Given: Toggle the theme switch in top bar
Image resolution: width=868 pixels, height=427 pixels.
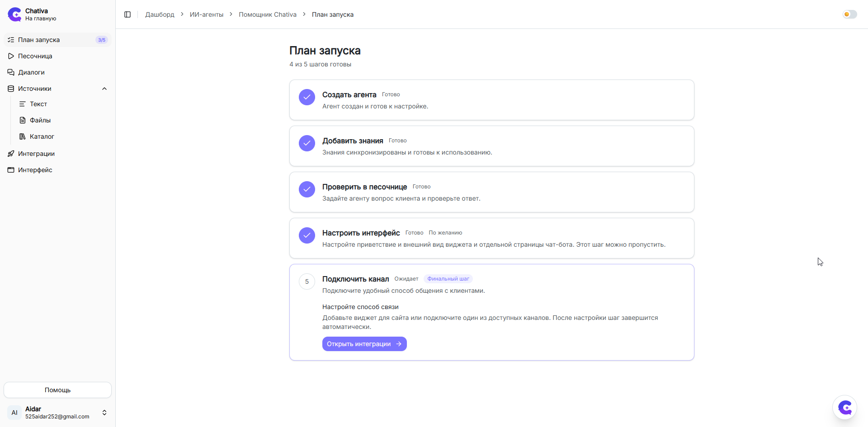Looking at the screenshot, I should click(x=850, y=14).
